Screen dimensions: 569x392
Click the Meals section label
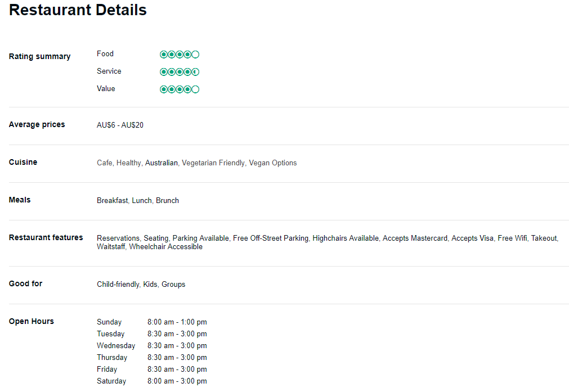click(x=20, y=200)
